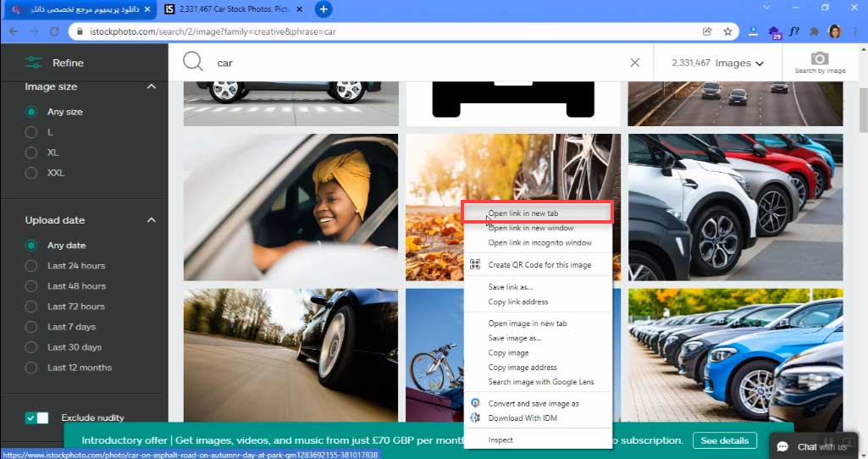Select the L image size option
Image resolution: width=868 pixels, height=459 pixels.
click(x=31, y=132)
